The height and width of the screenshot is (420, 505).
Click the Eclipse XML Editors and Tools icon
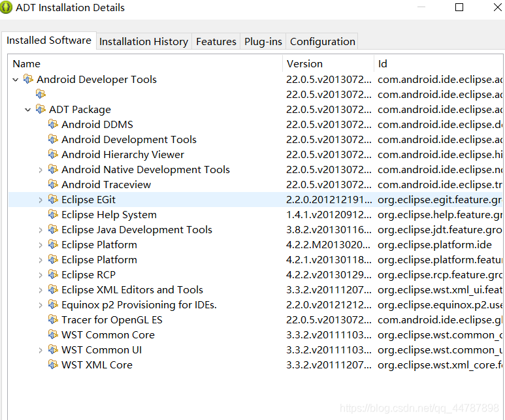(x=53, y=289)
